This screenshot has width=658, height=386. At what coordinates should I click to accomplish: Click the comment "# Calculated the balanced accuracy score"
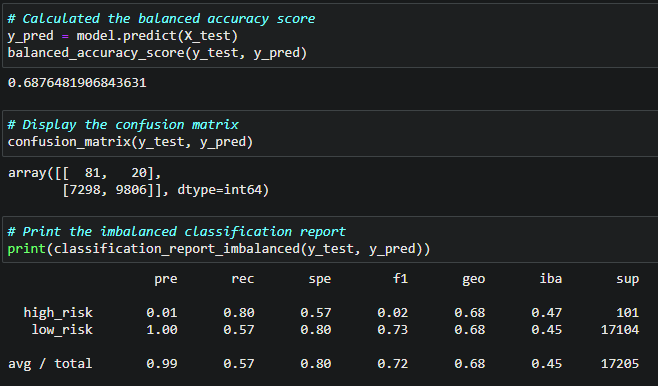click(161, 19)
